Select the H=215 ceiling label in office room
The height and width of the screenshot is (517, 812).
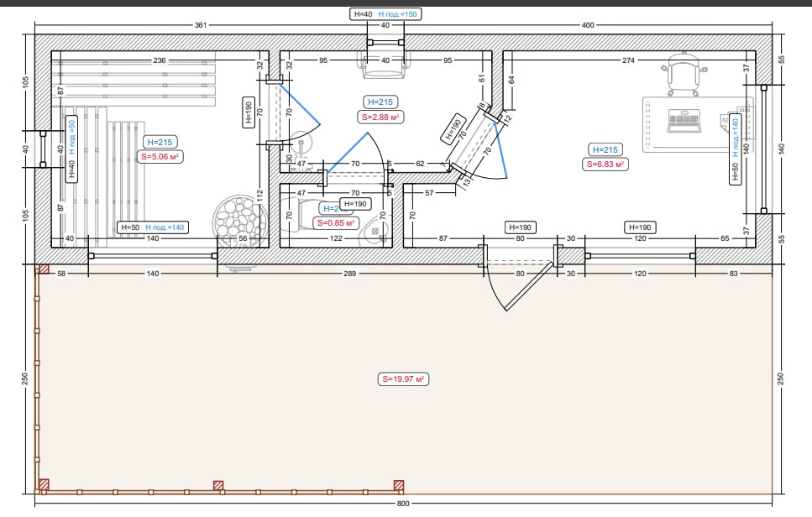click(x=605, y=149)
